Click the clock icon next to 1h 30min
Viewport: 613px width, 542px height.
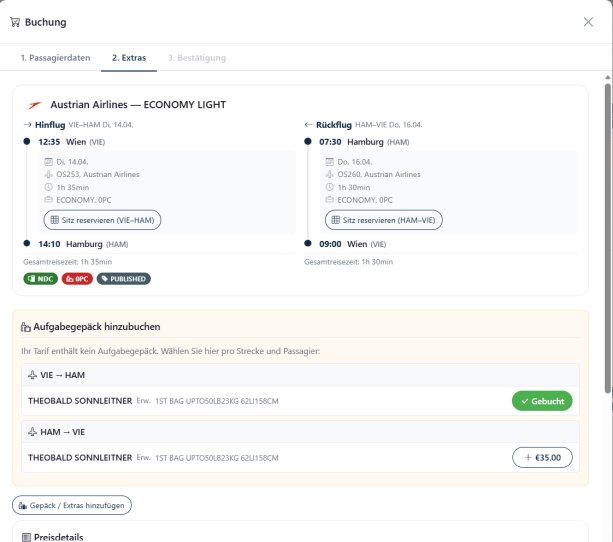(329, 187)
